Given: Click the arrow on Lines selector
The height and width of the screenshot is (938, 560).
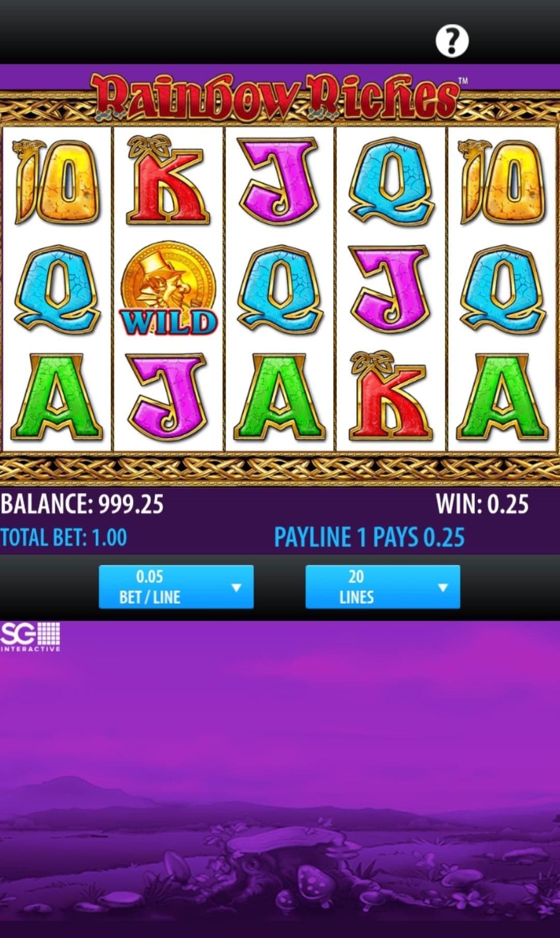Looking at the screenshot, I should (443, 588).
